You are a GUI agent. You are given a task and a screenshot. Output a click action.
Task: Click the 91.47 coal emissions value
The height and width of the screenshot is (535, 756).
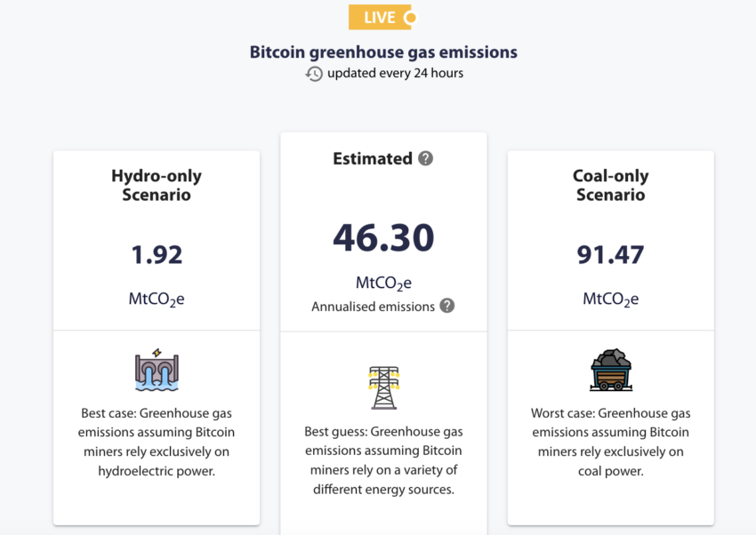[610, 255]
